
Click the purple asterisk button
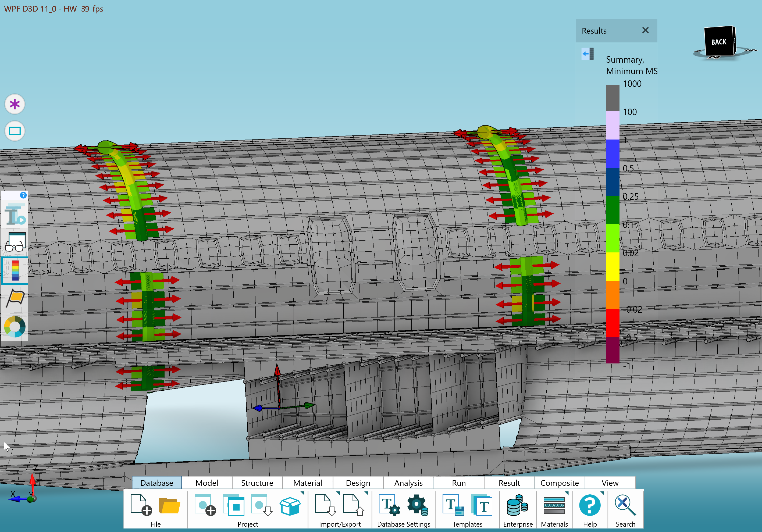tap(15, 104)
